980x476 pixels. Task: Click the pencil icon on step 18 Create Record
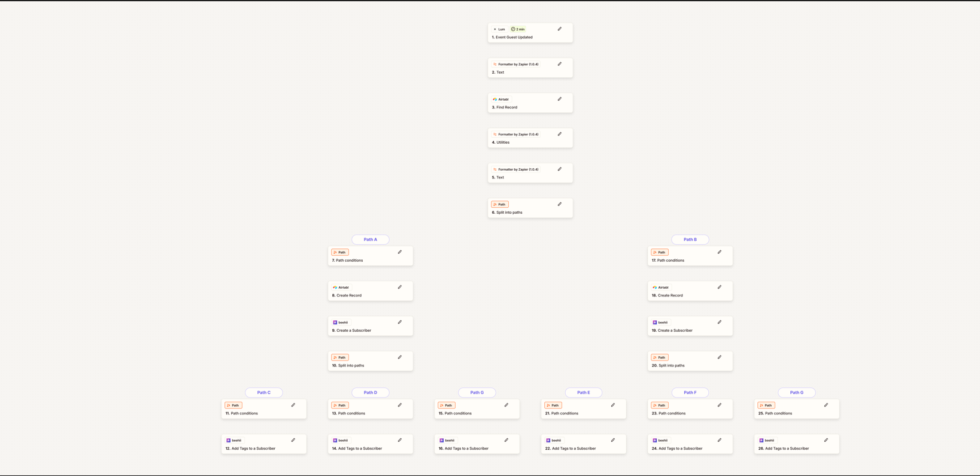[x=720, y=287]
